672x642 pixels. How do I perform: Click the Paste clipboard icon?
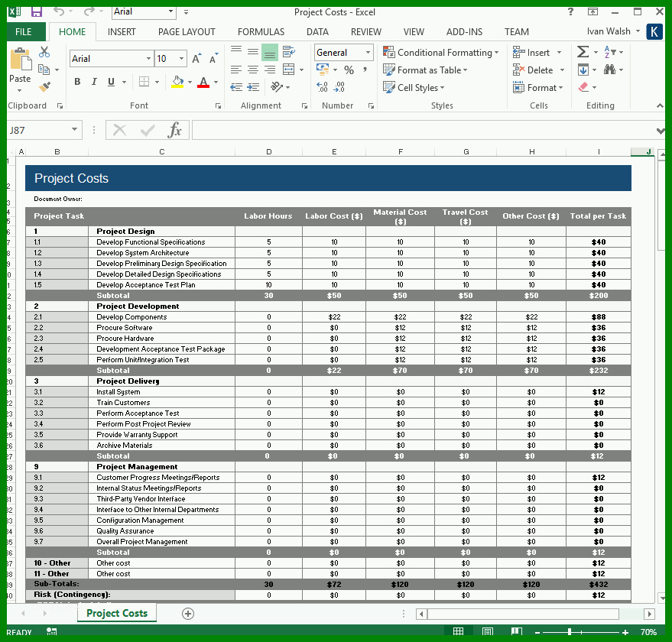[x=20, y=59]
